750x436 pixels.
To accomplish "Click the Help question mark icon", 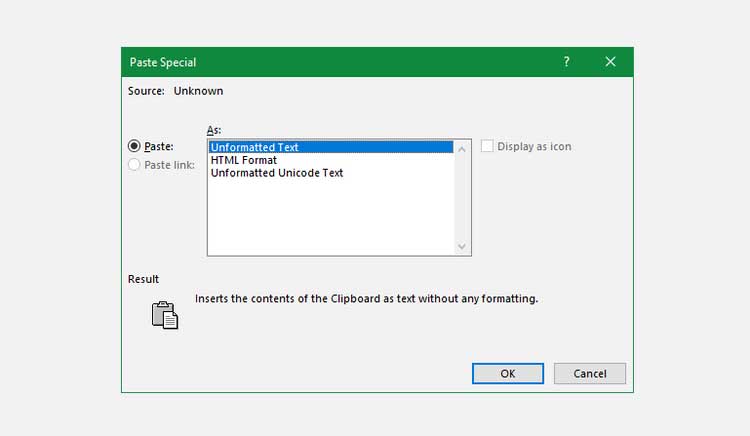I will (x=567, y=62).
